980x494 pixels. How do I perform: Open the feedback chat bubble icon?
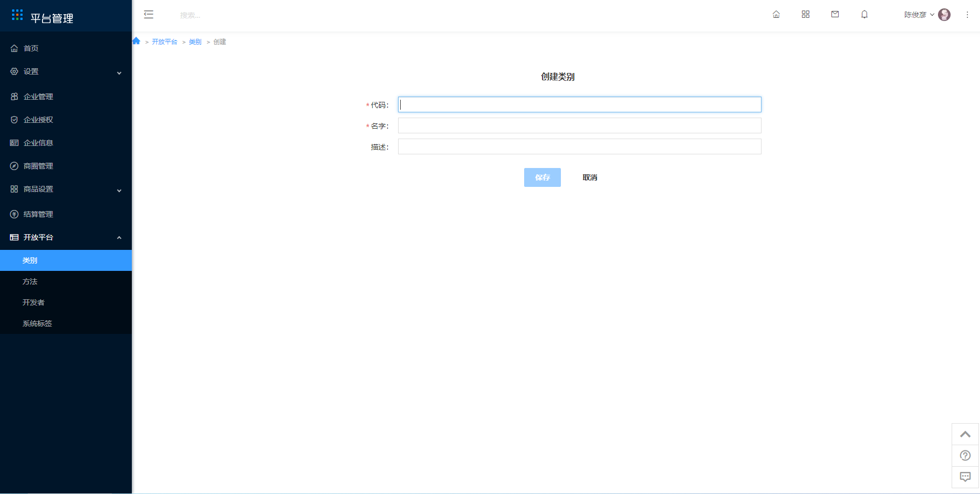[x=965, y=477]
